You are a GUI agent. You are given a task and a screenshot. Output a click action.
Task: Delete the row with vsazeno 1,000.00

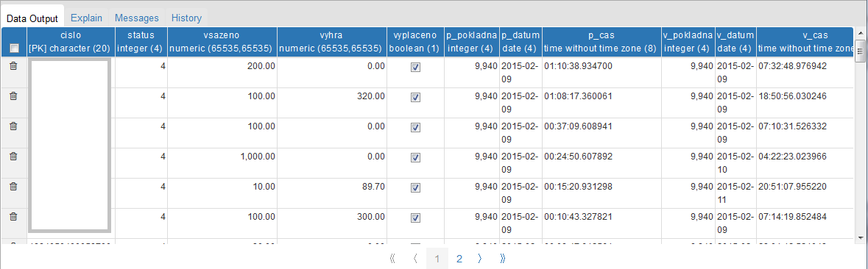click(x=14, y=157)
